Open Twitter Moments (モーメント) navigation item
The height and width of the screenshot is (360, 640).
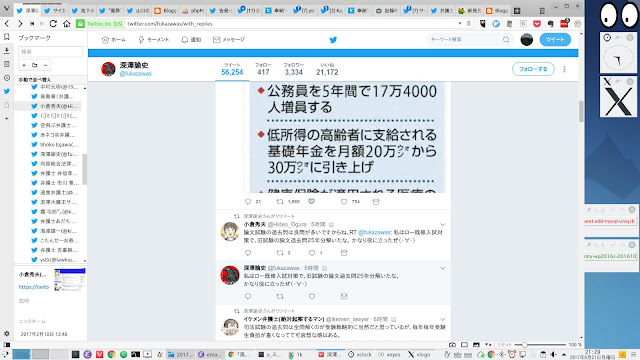tap(153, 40)
